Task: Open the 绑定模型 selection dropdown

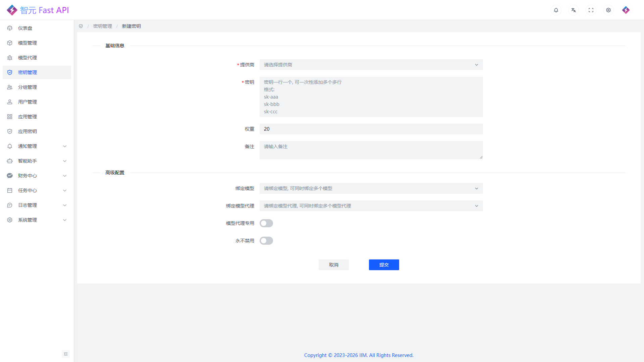Action: [371, 188]
